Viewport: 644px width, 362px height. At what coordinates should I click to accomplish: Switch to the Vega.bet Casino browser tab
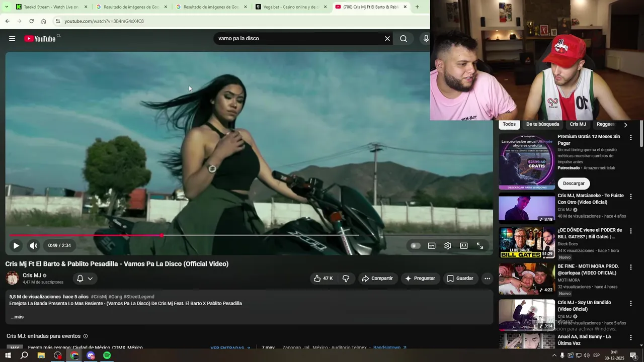[x=291, y=7]
